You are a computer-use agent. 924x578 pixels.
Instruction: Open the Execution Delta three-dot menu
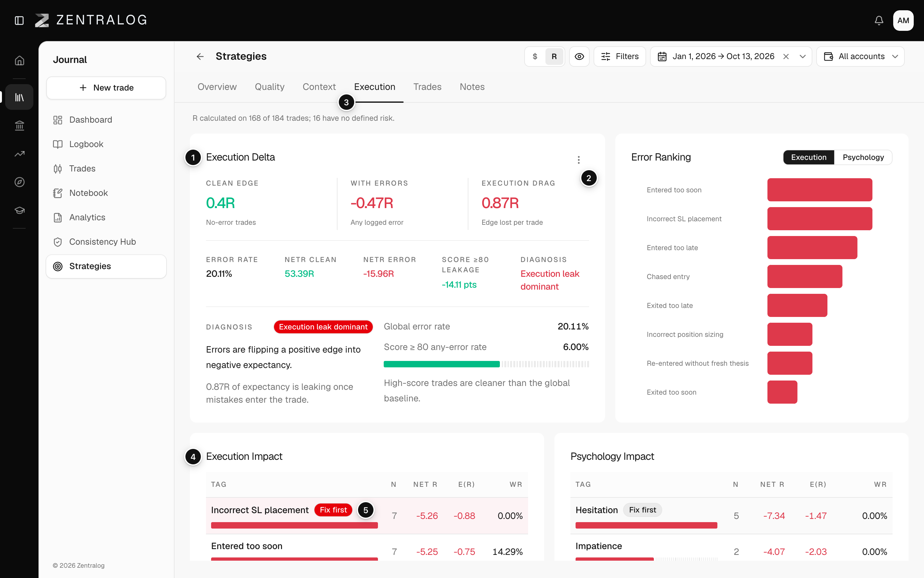(578, 159)
